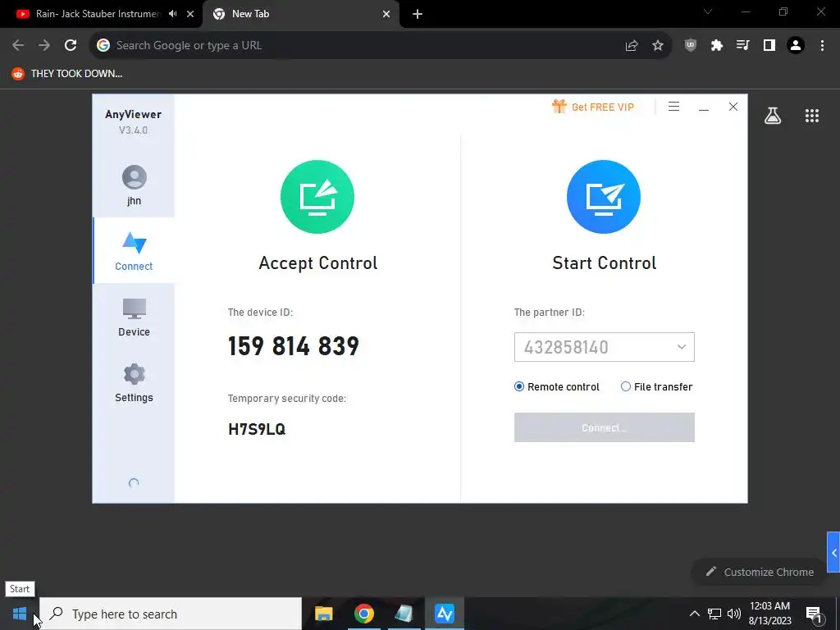
Task: Open the Chrome profile avatar
Action: (x=796, y=46)
